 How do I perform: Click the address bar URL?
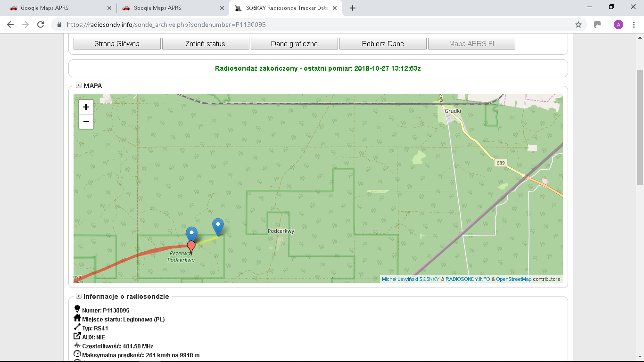click(x=166, y=25)
